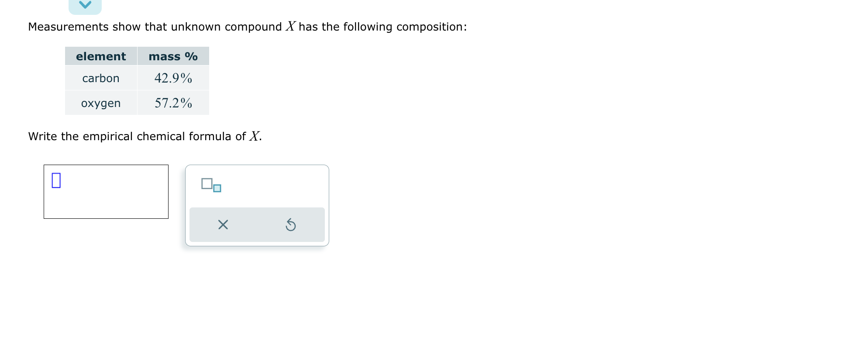
Task: Click the word "Measurements" in the prompt
Action: coord(68,27)
